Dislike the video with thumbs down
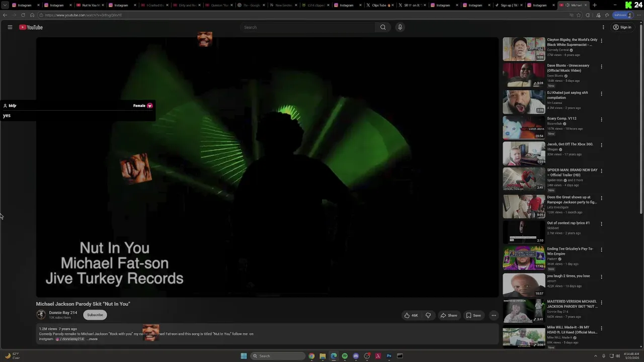This screenshot has height=362, width=644. pos(428,315)
